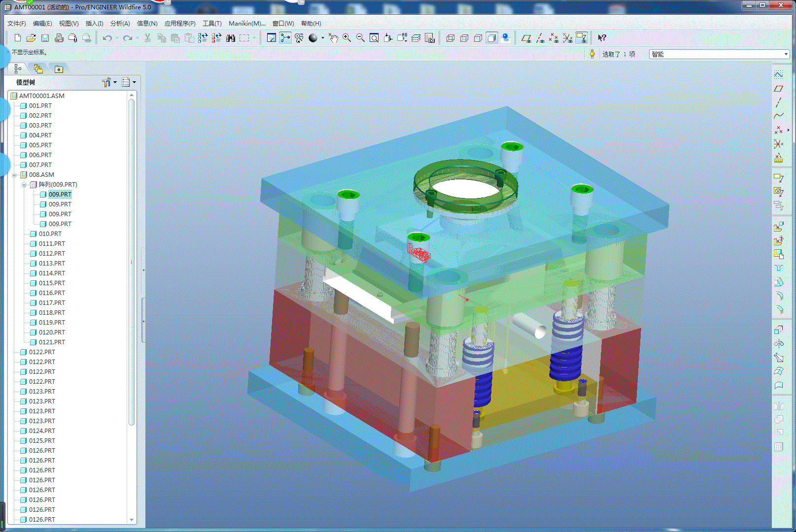Viewport: 796px width, 532px height.
Task: Switch to the folder browser navigator tab
Action: pyautogui.click(x=38, y=69)
